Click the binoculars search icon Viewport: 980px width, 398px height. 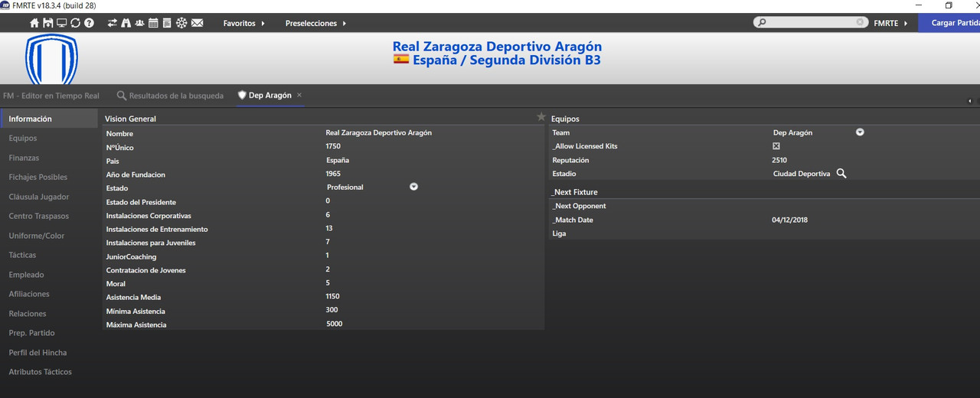click(x=126, y=23)
